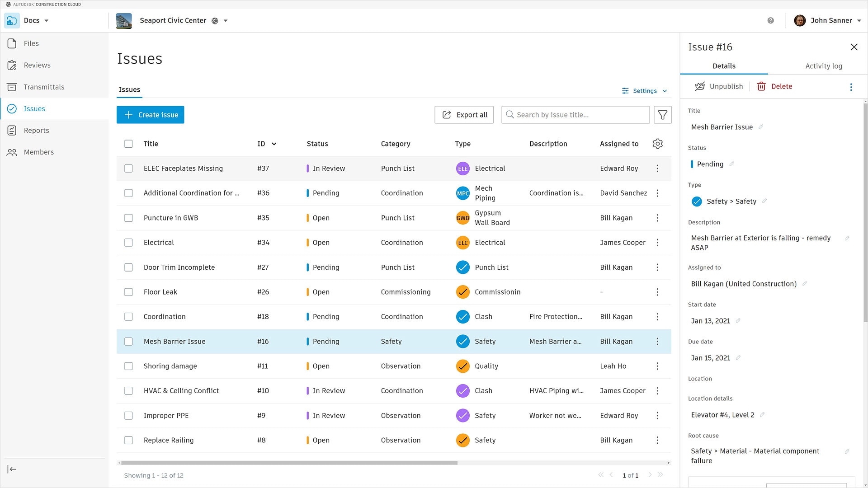
Task: Open the Settings dropdown above table
Action: (x=644, y=91)
